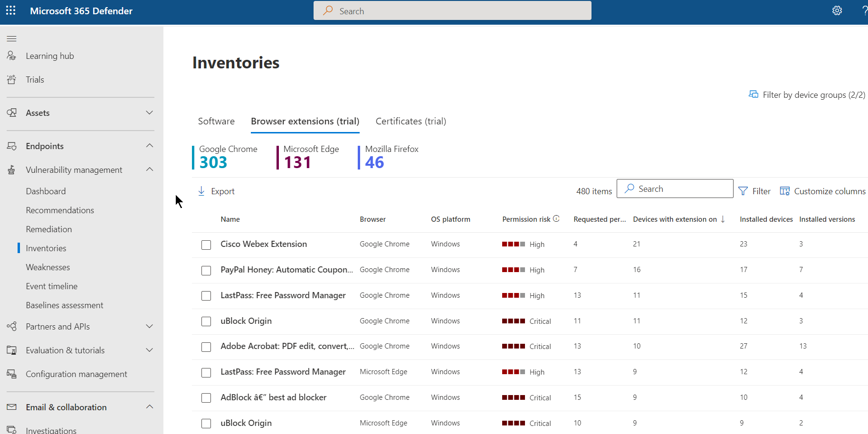This screenshot has height=434, width=868.
Task: Open the Microsoft 365 app launcher
Action: (10, 10)
